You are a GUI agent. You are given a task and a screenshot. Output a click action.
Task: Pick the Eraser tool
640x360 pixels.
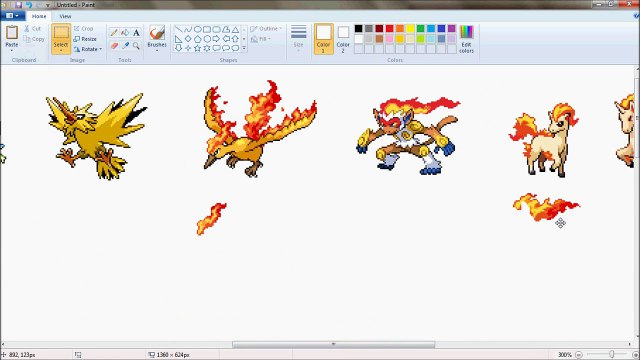(x=114, y=46)
